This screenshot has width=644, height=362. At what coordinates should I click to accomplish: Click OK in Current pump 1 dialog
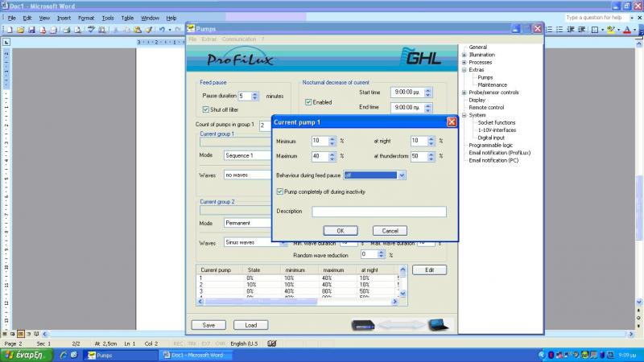pos(341,231)
